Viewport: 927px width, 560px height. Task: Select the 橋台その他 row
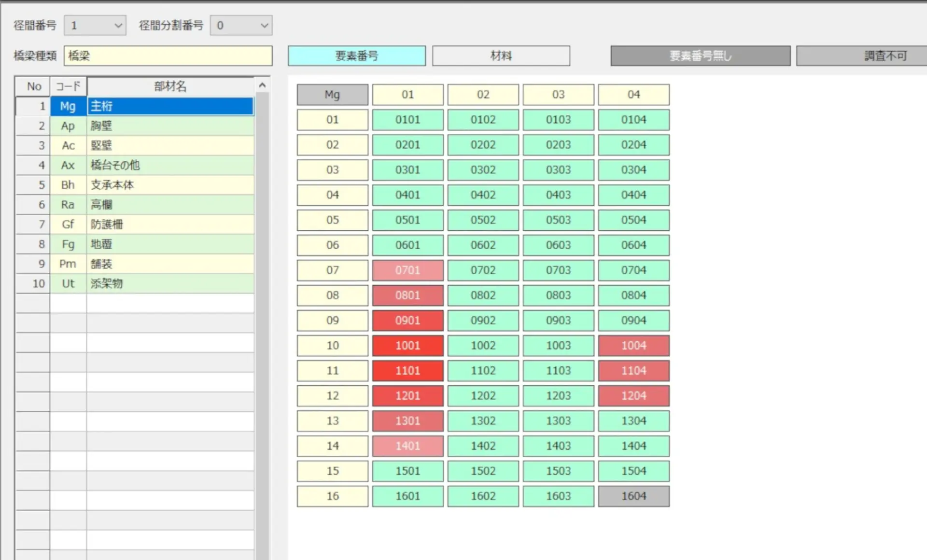pos(135,165)
